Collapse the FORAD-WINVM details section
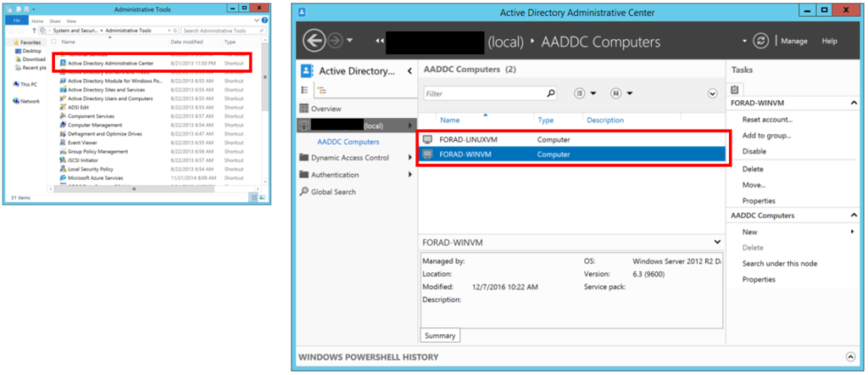 pyautogui.click(x=717, y=242)
